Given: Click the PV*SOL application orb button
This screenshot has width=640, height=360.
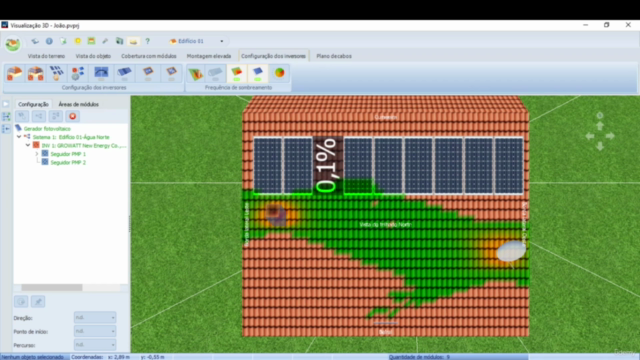Looking at the screenshot, I should 13,43.
